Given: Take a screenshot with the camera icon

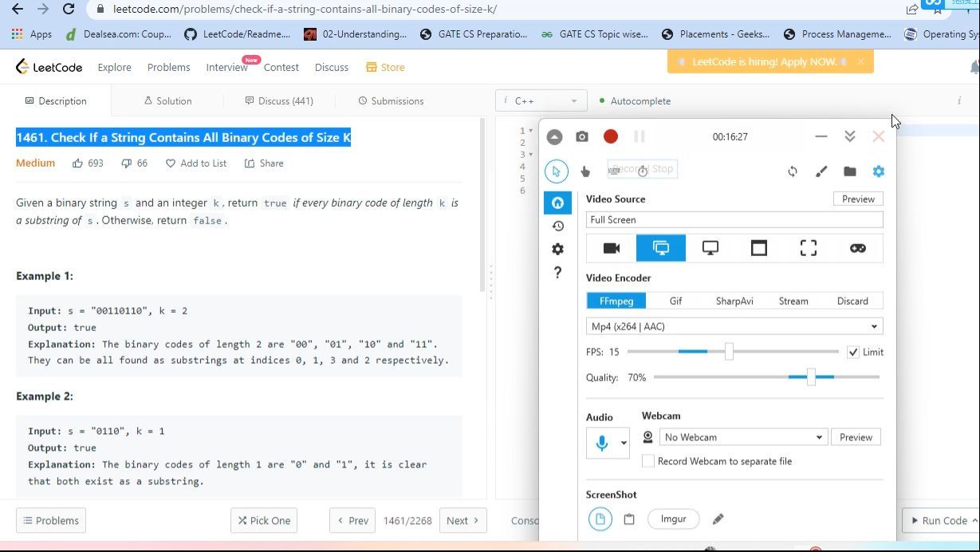Looking at the screenshot, I should (582, 136).
